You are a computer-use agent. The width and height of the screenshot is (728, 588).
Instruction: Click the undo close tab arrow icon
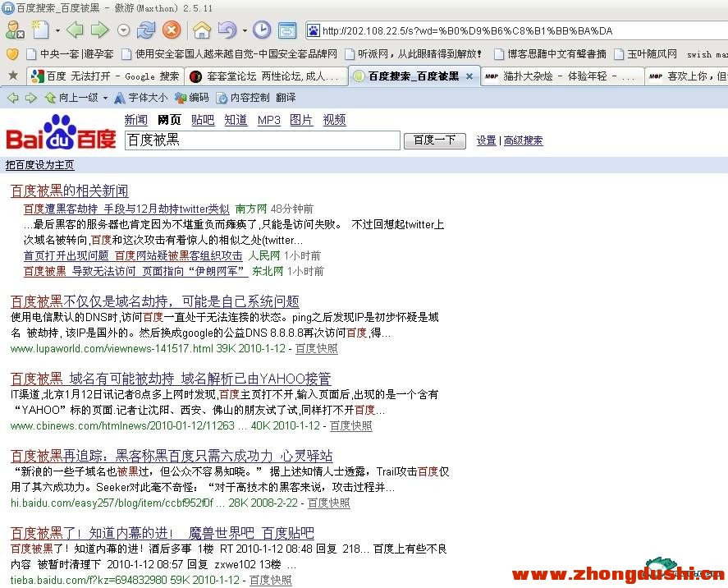click(227, 30)
